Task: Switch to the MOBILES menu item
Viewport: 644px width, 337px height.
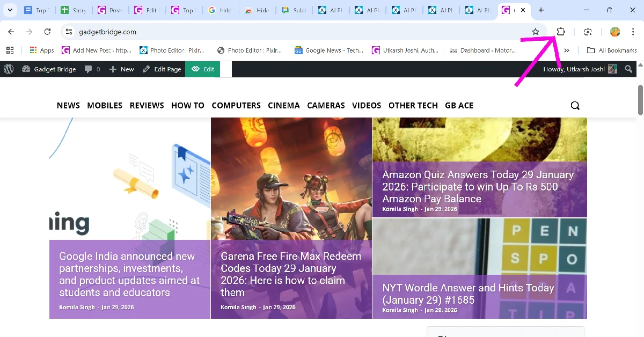Action: pyautogui.click(x=105, y=105)
